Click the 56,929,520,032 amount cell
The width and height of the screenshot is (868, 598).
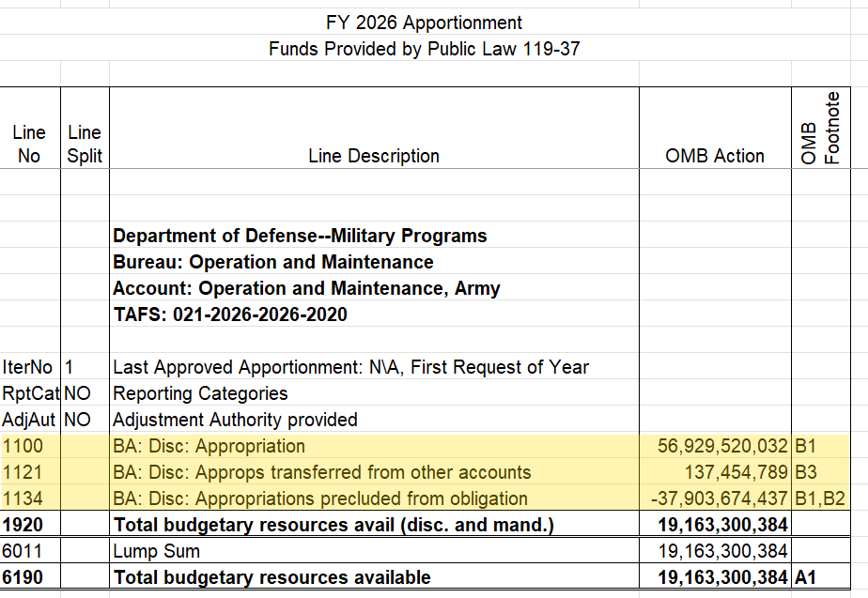click(x=715, y=446)
